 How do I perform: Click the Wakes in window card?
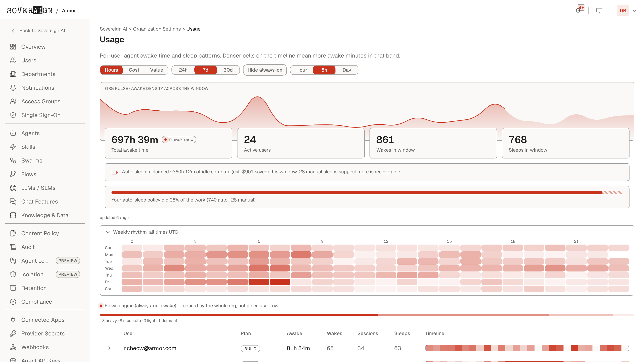tap(433, 143)
